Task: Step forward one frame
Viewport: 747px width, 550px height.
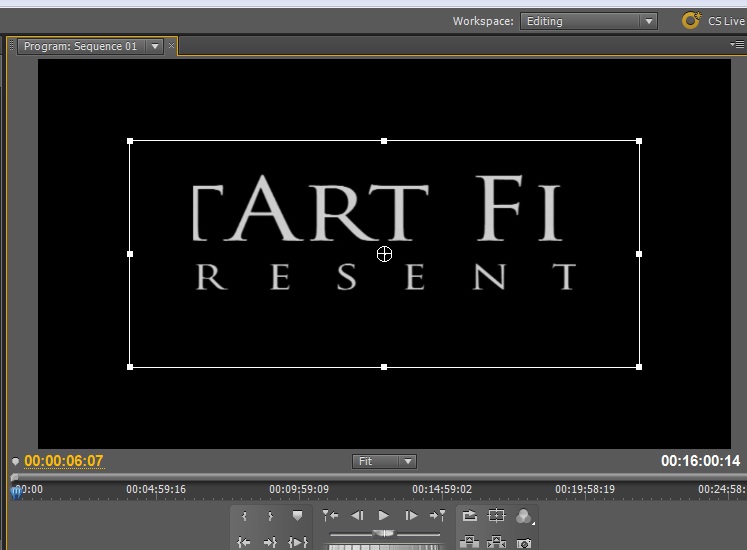Action: coord(411,516)
